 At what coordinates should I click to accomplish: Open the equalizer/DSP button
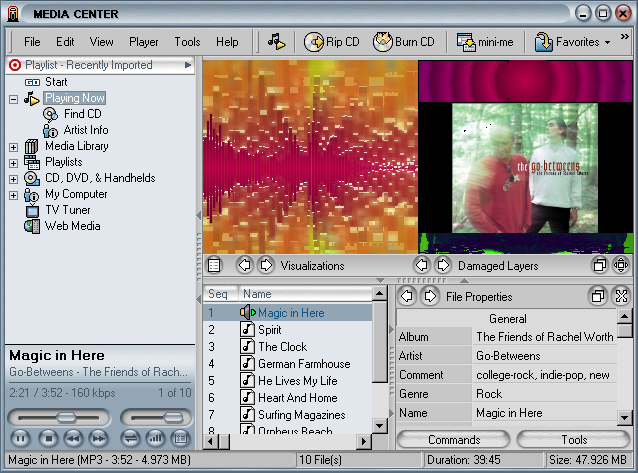pyautogui.click(x=155, y=438)
